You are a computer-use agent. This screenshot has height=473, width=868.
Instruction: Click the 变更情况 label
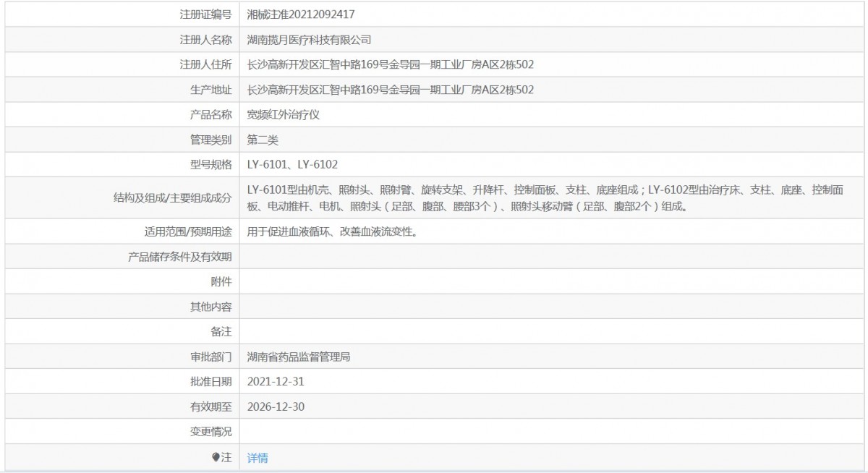pyautogui.click(x=210, y=432)
